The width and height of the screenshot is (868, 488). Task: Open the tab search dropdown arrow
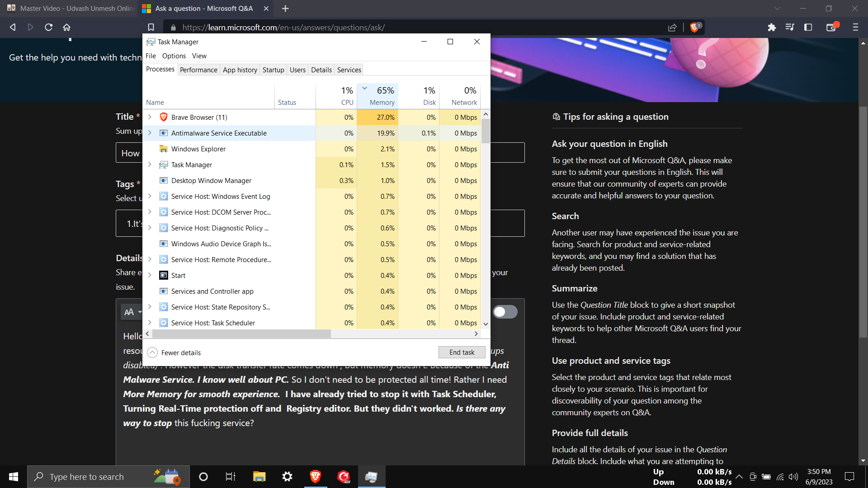click(x=777, y=8)
